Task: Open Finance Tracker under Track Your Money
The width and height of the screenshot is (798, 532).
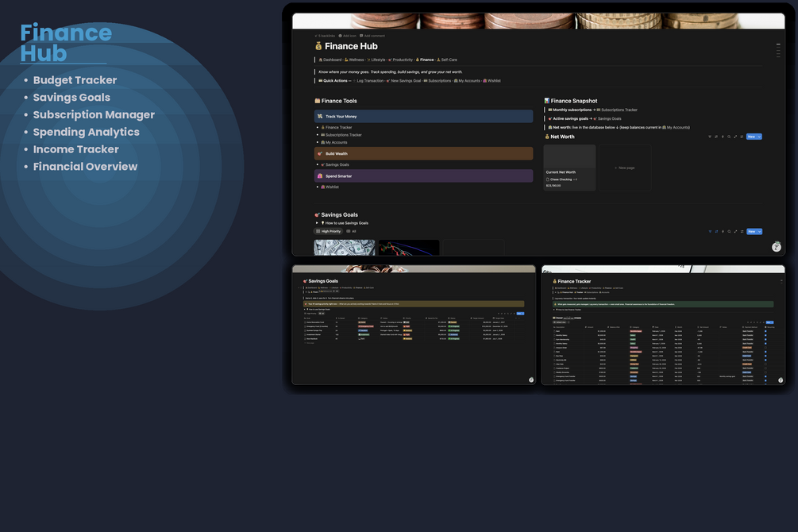Action: click(x=337, y=128)
